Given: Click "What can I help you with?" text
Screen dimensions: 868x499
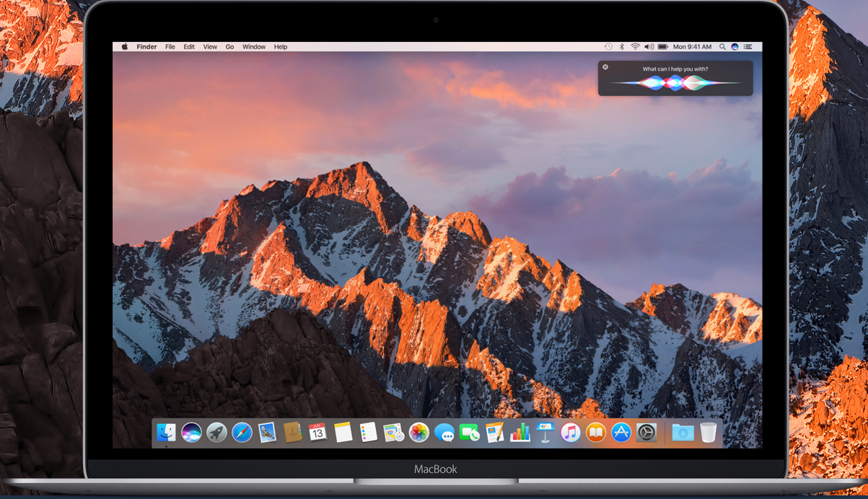Looking at the screenshot, I should tap(675, 69).
